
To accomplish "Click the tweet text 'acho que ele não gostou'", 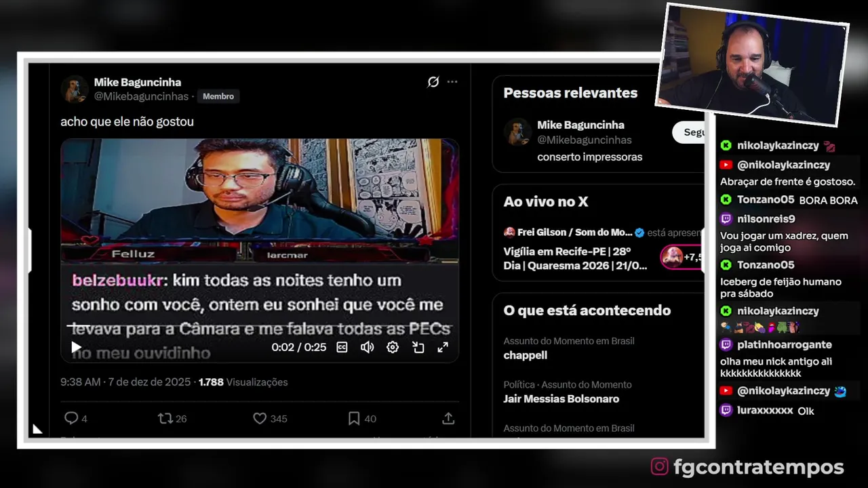I will point(127,121).
